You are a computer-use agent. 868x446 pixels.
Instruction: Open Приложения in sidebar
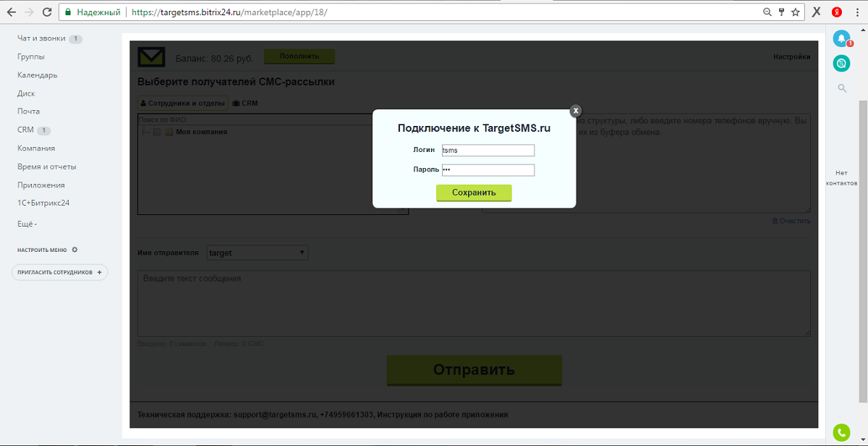coord(41,185)
